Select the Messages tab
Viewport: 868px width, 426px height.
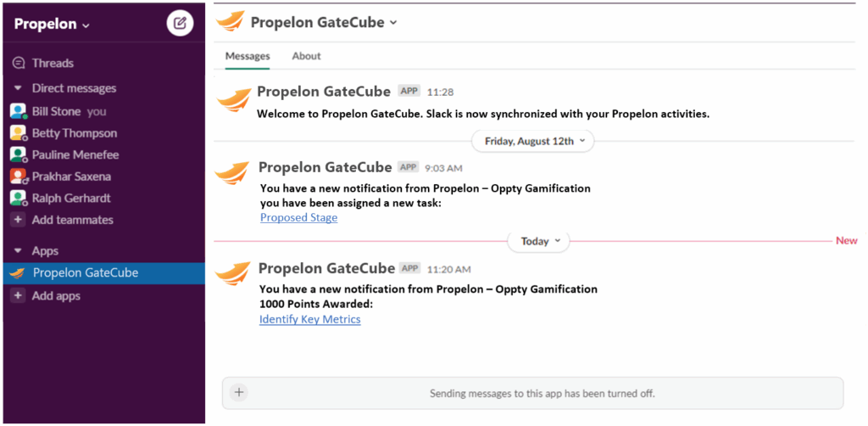coord(248,56)
